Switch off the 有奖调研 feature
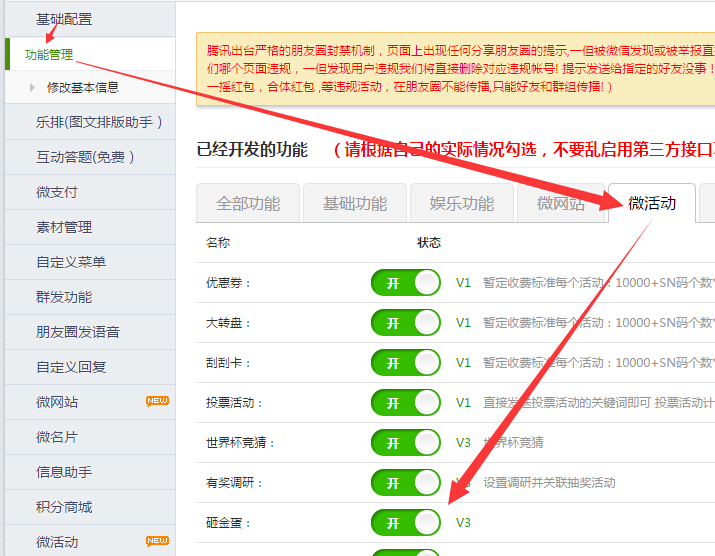Viewport: 715px width, 556px height. click(x=405, y=483)
